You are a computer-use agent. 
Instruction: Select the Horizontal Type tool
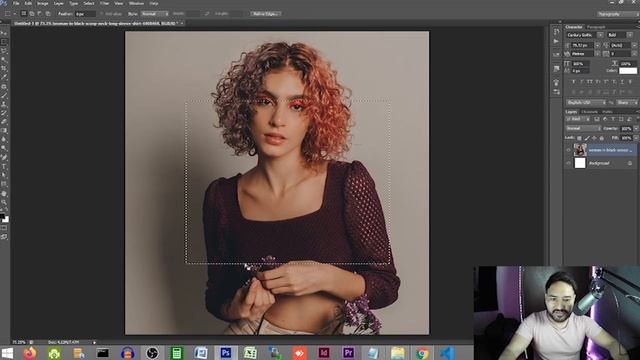pos(4,166)
